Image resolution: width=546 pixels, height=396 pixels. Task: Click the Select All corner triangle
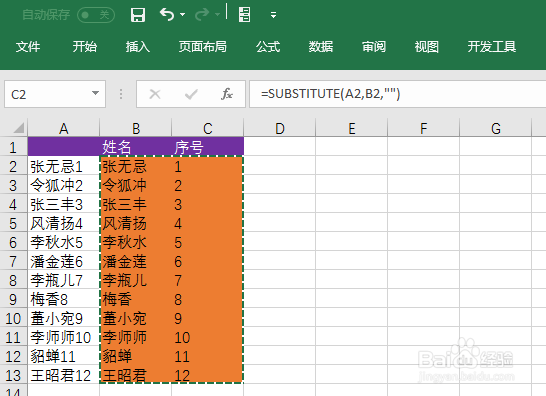[18, 128]
